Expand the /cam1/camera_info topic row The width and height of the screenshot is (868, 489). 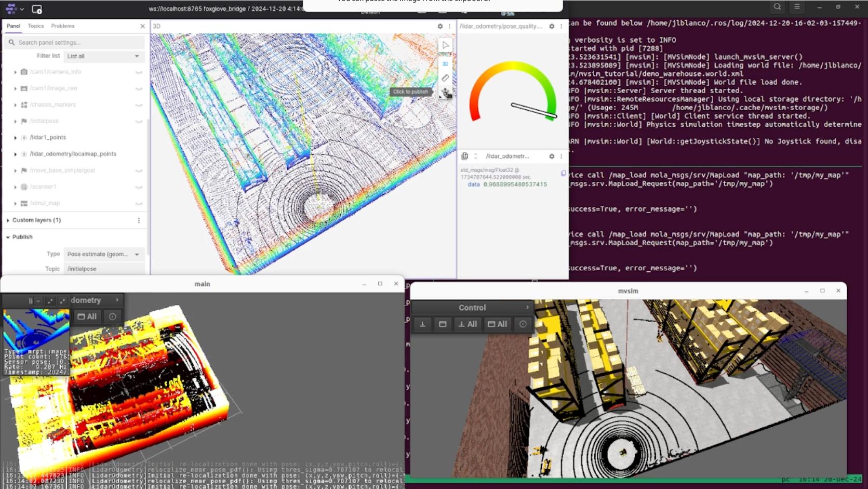point(15,72)
